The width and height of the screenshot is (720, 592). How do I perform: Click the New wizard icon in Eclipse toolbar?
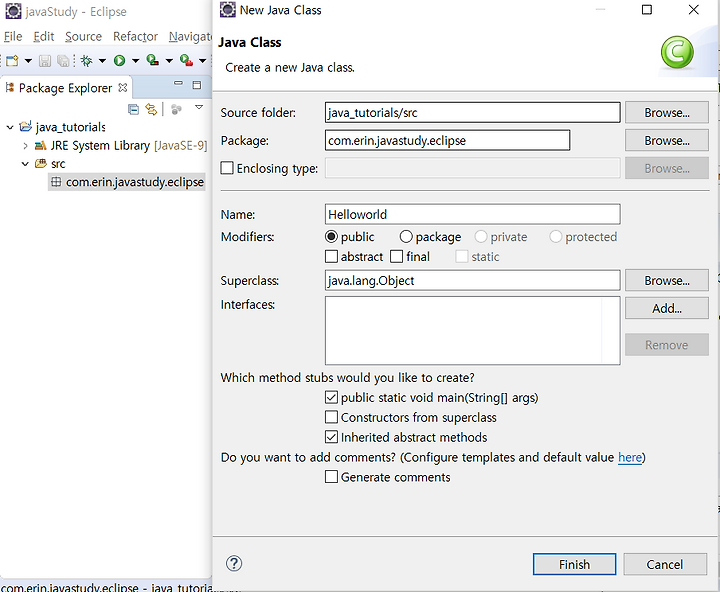click(12, 61)
